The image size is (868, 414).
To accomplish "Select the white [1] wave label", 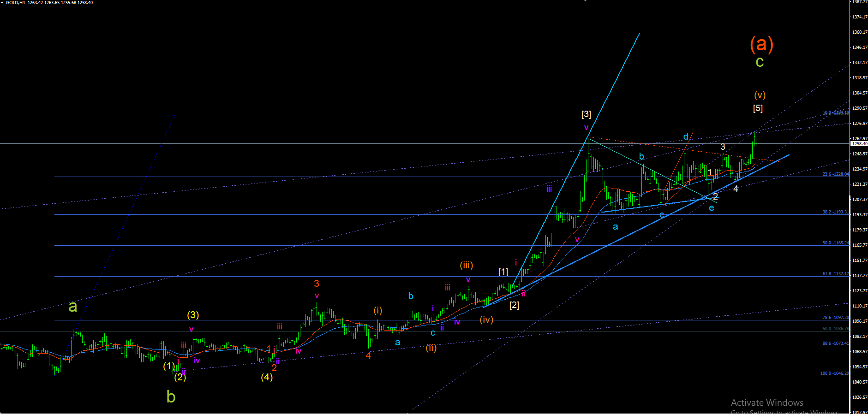I will (x=503, y=272).
